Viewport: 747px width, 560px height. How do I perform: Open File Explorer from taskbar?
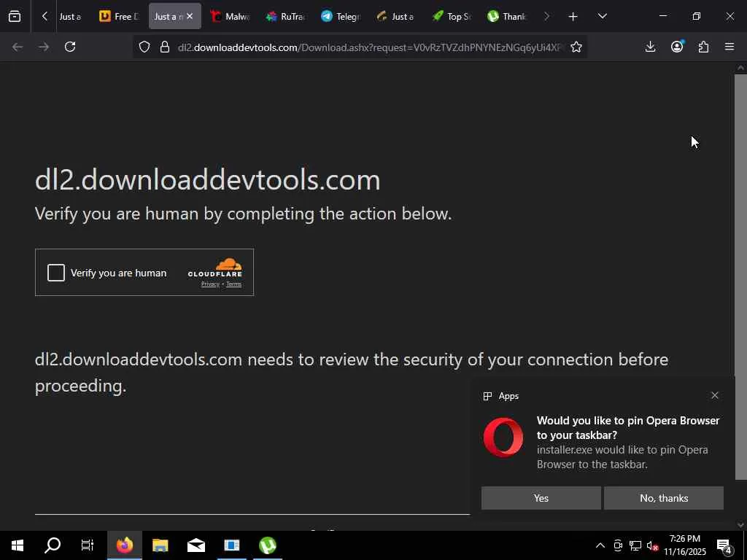point(160,545)
